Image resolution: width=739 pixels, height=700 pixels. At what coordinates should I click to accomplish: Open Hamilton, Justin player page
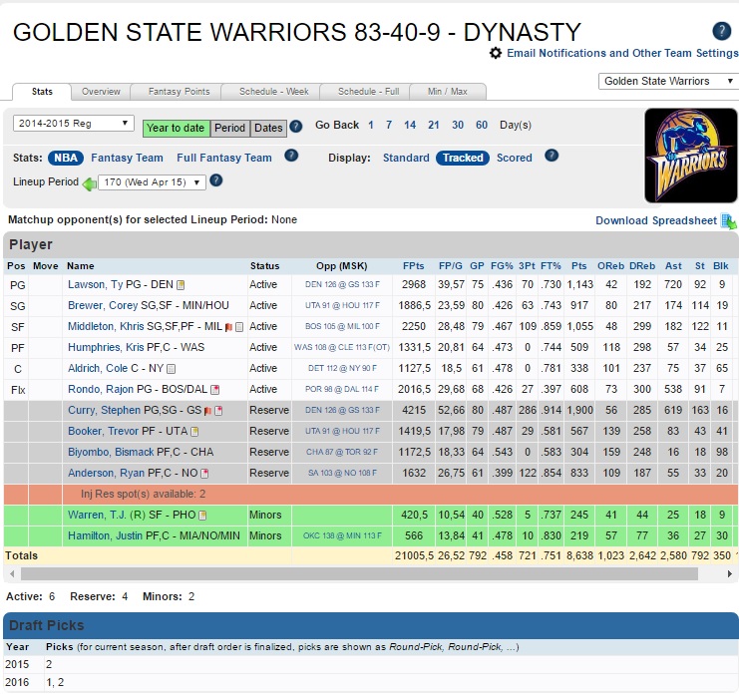[x=105, y=535]
